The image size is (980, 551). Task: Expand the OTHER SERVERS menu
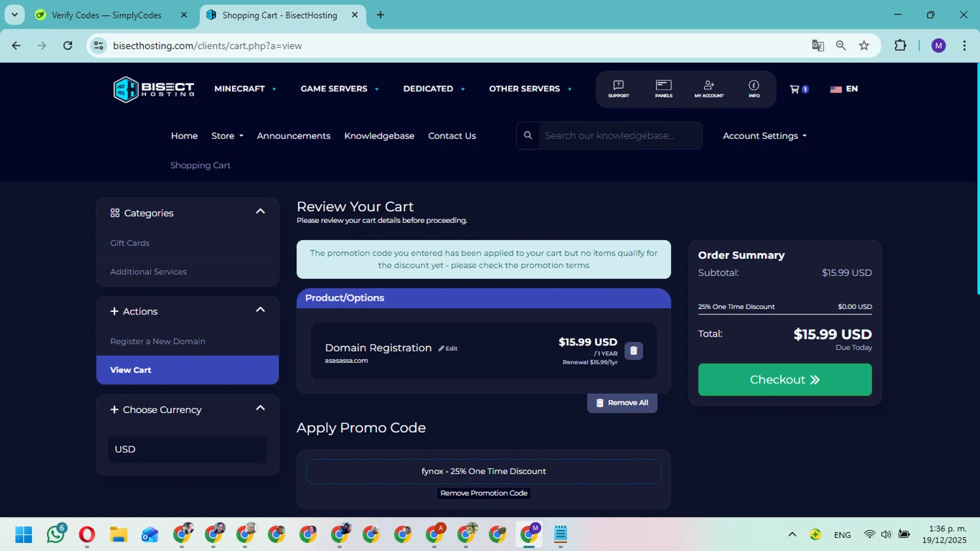[531, 89]
